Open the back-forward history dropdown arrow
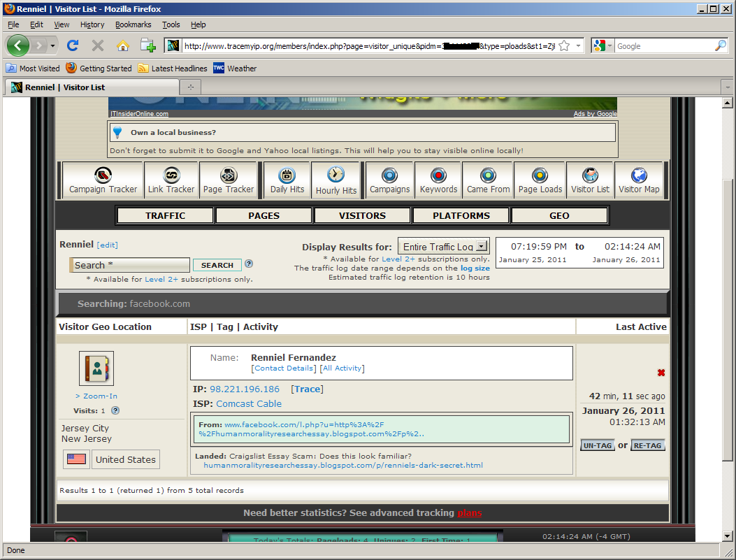736x560 pixels. (x=52, y=46)
